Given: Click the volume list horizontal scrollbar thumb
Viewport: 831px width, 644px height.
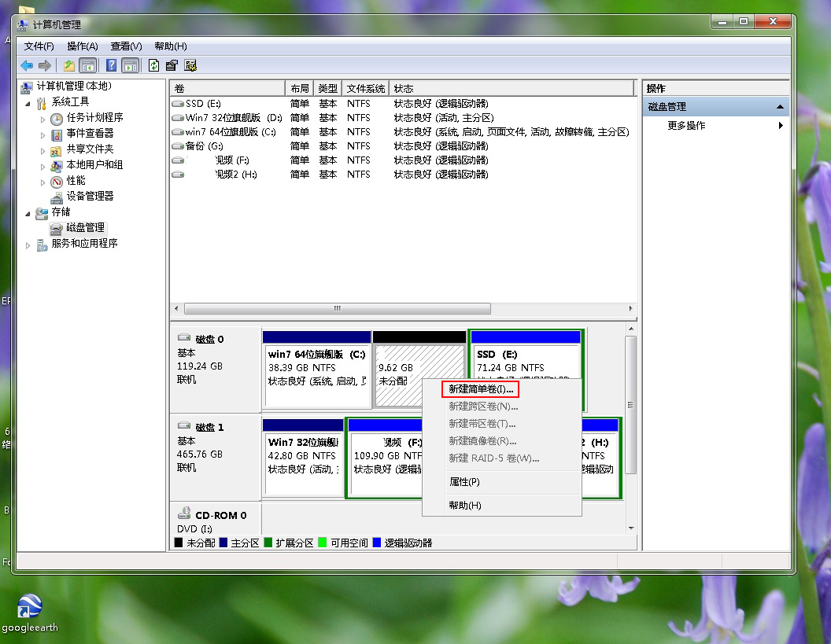Looking at the screenshot, I should coord(337,309).
